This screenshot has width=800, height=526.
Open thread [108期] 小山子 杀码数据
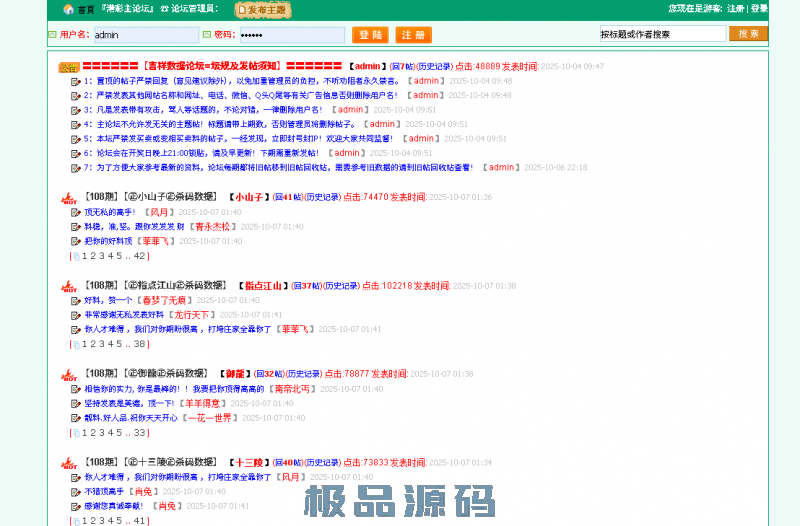coord(151,197)
